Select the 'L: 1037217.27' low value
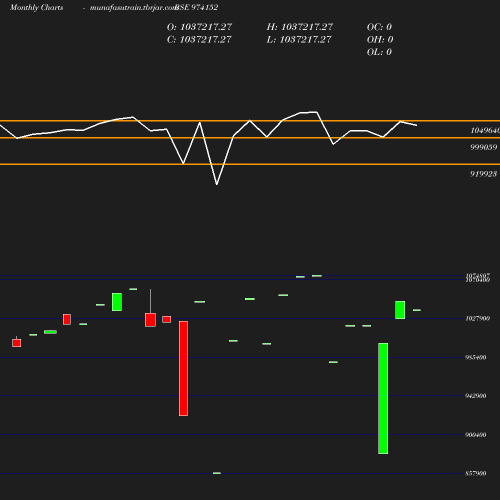 [299, 40]
